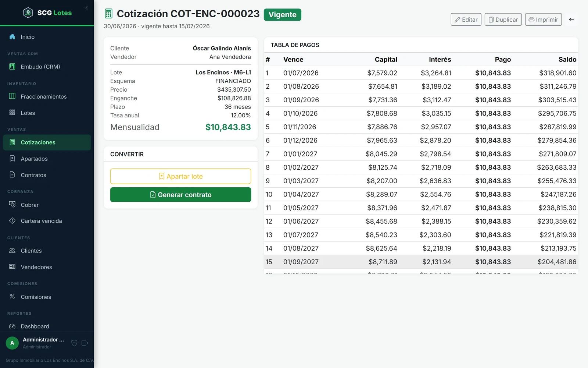
Task: Click the Vence column header
Action: 293,60
